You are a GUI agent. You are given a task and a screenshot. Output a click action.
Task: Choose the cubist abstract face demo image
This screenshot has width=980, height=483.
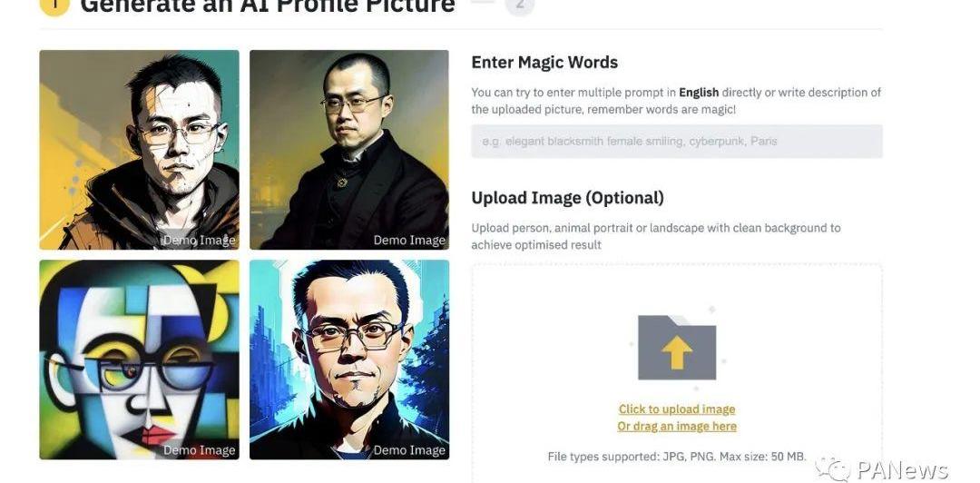[140, 360]
